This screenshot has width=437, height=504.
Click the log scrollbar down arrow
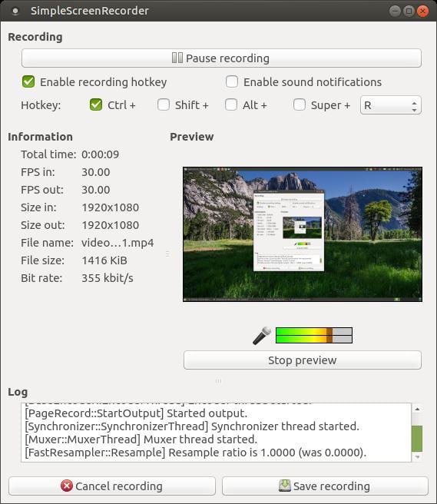coord(417,456)
